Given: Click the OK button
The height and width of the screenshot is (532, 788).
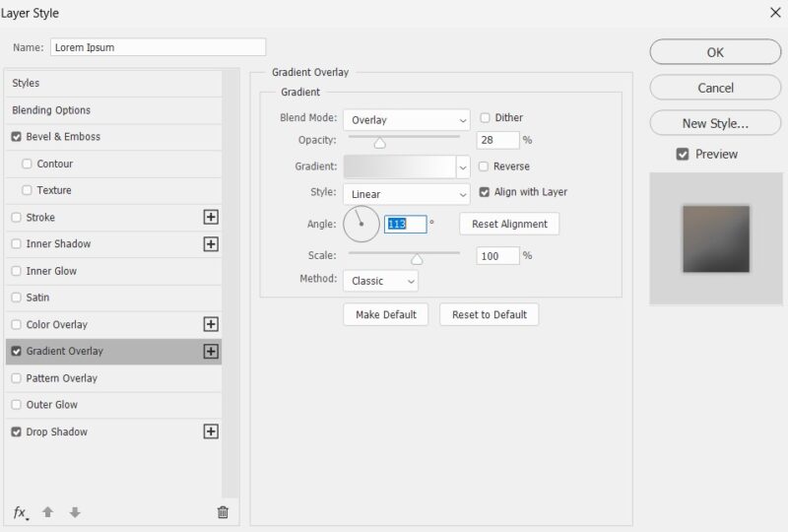Looking at the screenshot, I should click(715, 52).
